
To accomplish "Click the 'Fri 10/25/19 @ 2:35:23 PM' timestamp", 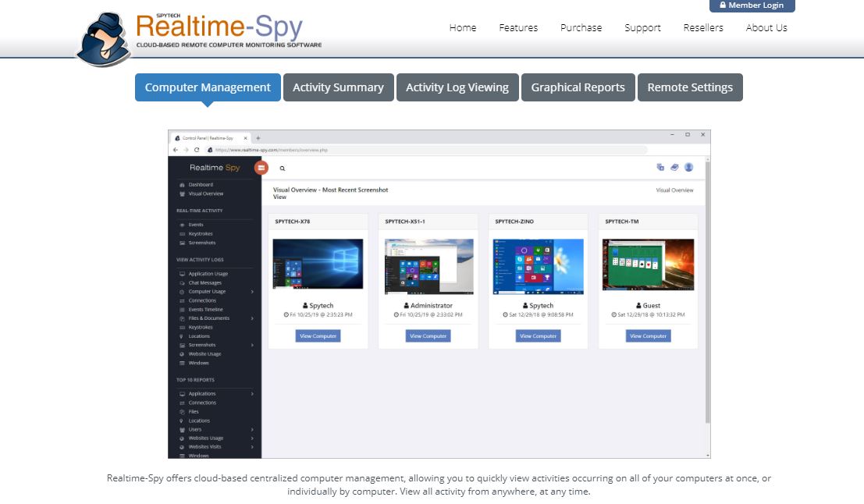I will (x=318, y=315).
